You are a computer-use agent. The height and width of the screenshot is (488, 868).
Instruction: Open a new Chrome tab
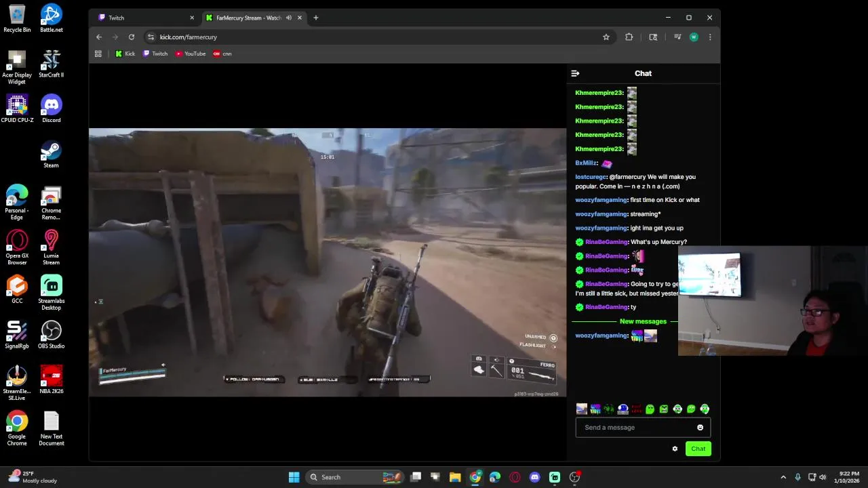tap(315, 18)
